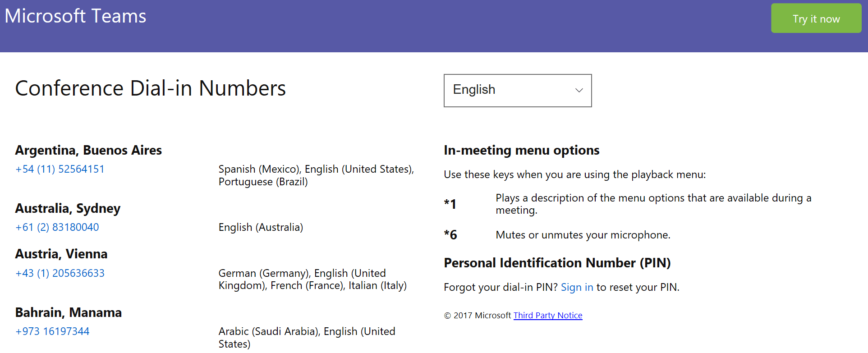Select the English (Australia) language text

point(261,227)
